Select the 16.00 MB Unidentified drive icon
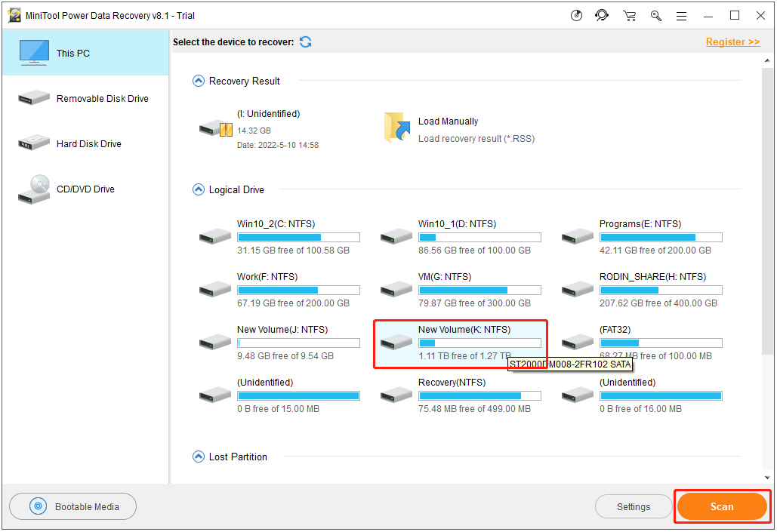Image resolution: width=777 pixels, height=532 pixels. [x=578, y=395]
